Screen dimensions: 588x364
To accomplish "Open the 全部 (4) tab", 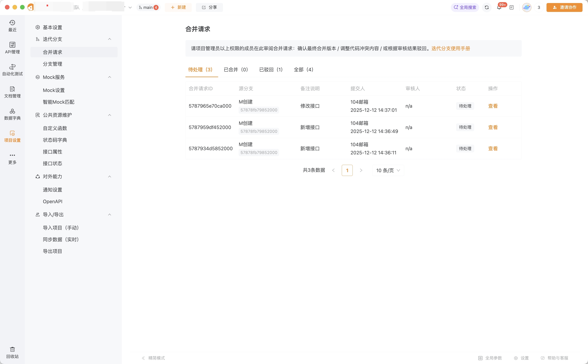I will point(303,70).
